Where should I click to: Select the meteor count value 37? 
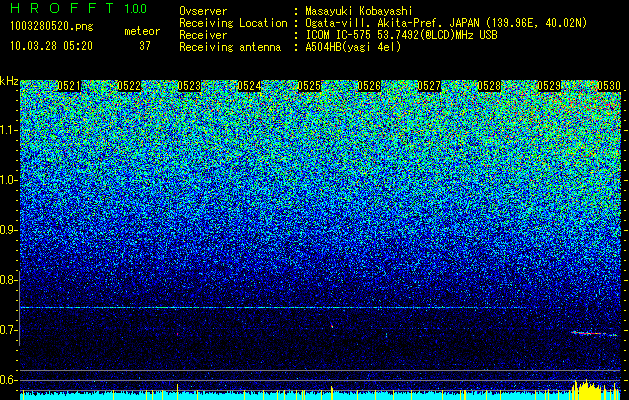[x=145, y=46]
